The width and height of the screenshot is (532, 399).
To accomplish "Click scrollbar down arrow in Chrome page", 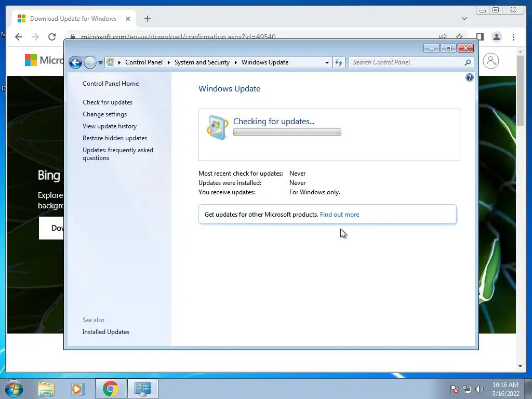I will coord(520,366).
